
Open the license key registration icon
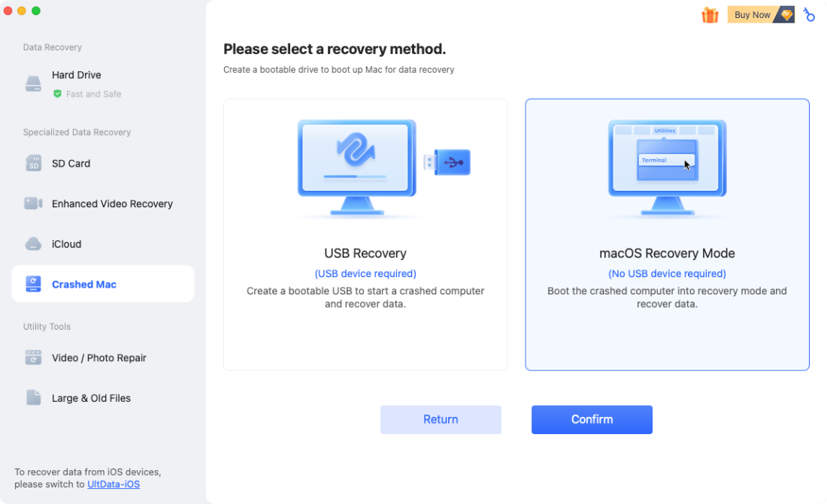tap(808, 14)
